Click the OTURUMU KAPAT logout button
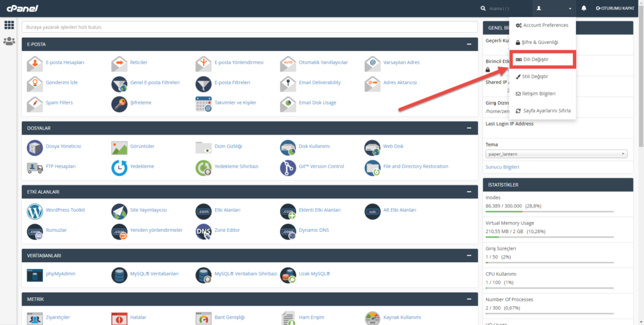This screenshot has width=644, height=325. (615, 8)
